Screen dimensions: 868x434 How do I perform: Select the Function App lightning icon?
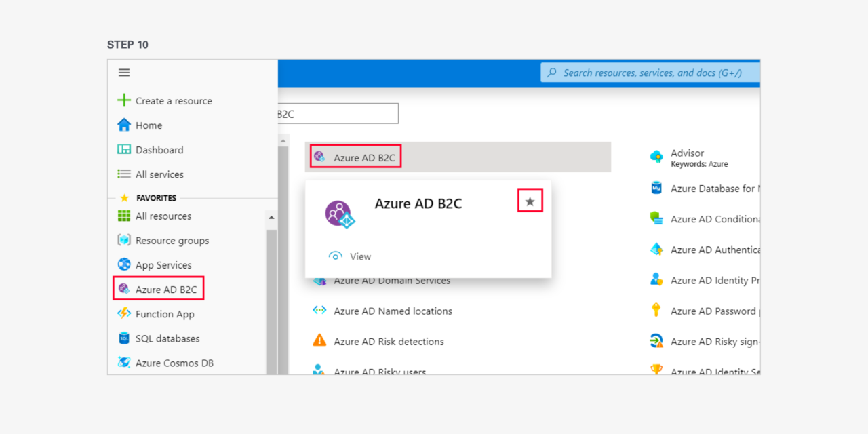(124, 313)
